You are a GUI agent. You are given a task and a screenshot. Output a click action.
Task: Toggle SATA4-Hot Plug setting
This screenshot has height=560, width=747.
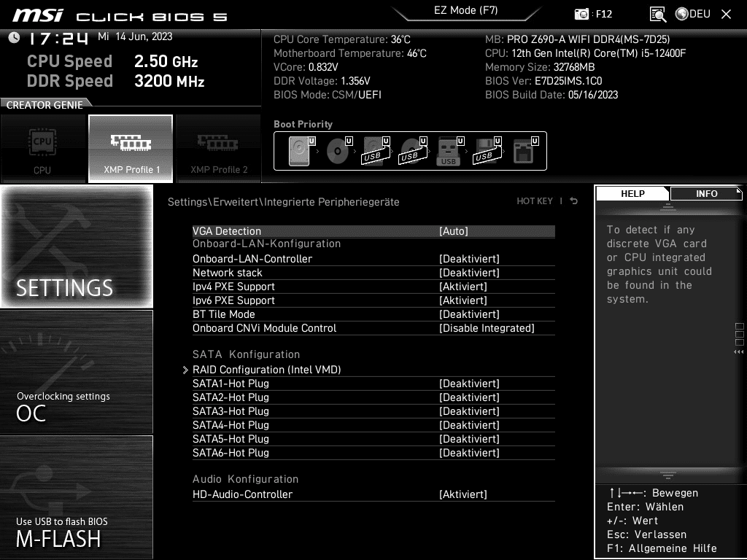coord(373,425)
